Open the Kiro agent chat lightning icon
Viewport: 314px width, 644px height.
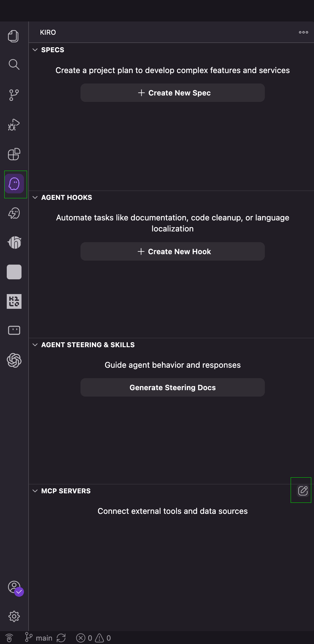point(14,213)
